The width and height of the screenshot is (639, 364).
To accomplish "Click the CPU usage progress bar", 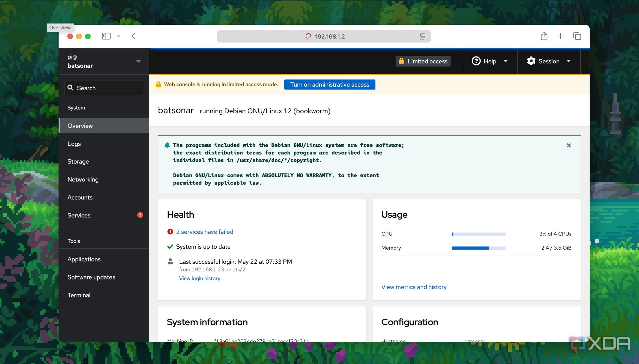I will pyautogui.click(x=478, y=234).
